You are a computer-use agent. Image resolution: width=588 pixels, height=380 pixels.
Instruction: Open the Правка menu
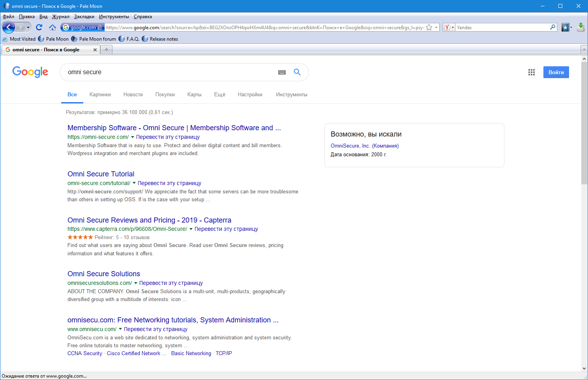tap(26, 17)
